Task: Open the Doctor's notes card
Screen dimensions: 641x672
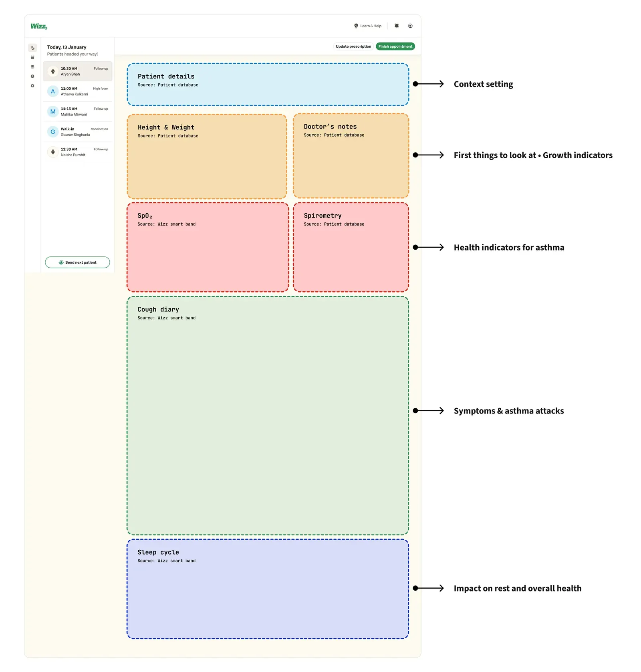Action: click(x=351, y=156)
